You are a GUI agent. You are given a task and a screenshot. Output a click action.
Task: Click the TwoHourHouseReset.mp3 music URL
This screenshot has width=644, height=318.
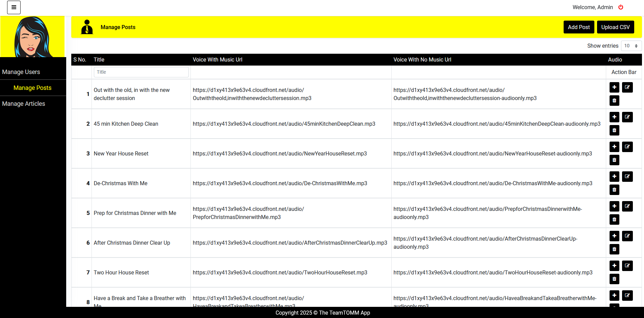(x=280, y=272)
